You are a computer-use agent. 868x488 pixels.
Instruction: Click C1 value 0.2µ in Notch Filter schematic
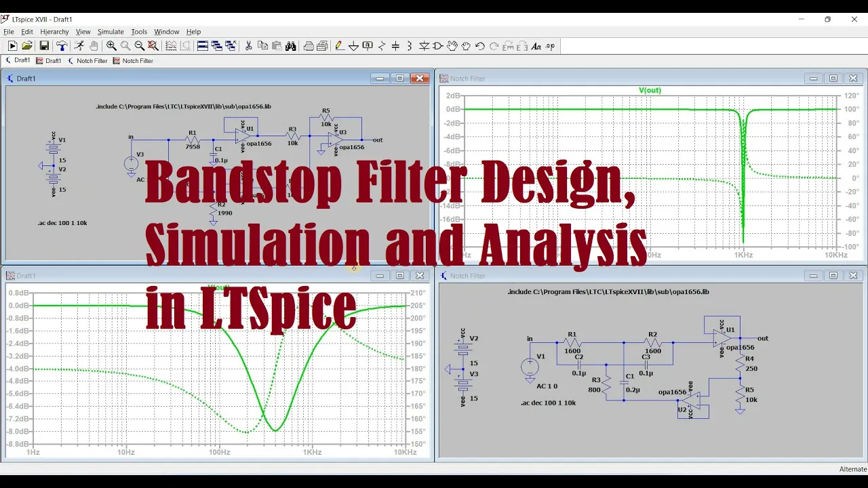(634, 390)
